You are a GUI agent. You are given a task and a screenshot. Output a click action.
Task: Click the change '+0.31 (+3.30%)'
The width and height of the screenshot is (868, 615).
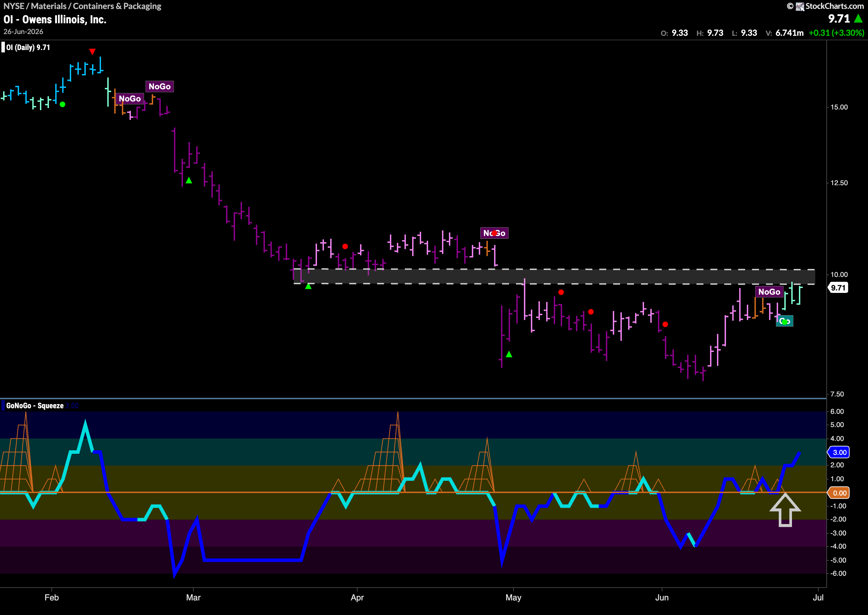tap(836, 33)
